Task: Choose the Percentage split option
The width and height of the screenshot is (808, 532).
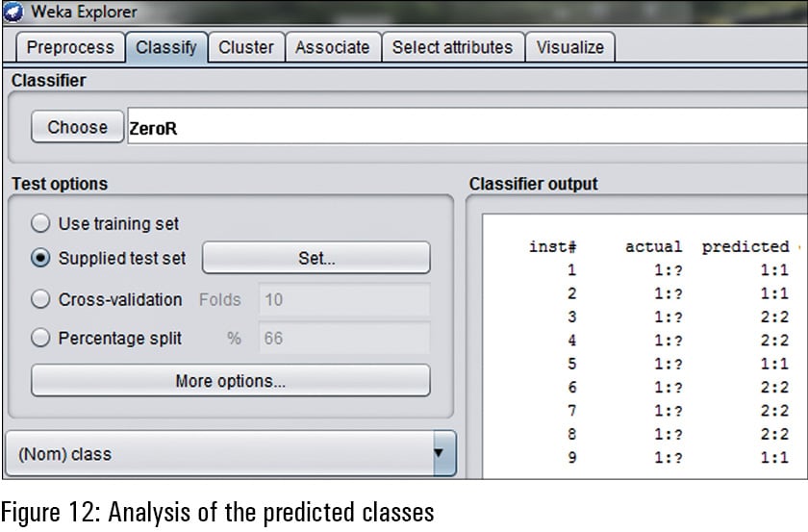Action: 40,338
